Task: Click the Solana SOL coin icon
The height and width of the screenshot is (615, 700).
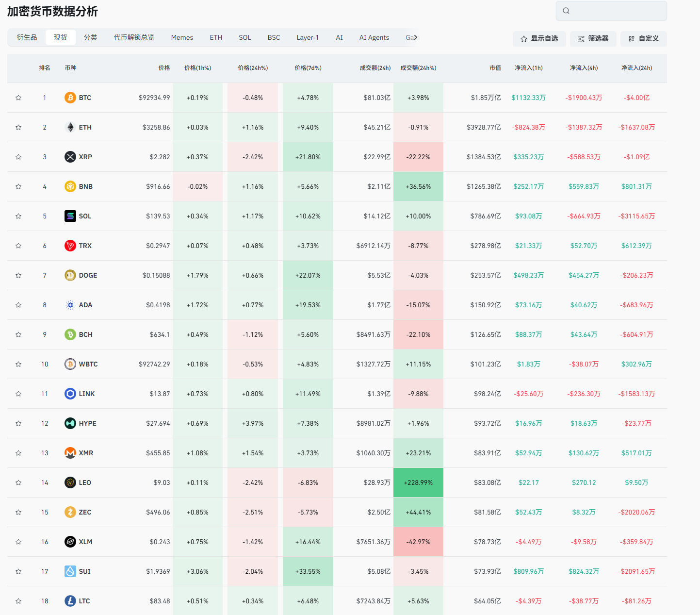Action: [70, 216]
